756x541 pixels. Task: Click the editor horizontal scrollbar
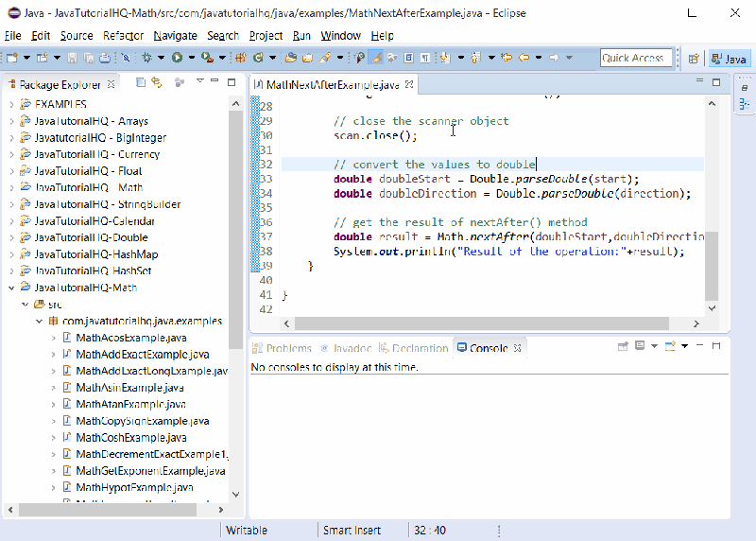click(481, 323)
